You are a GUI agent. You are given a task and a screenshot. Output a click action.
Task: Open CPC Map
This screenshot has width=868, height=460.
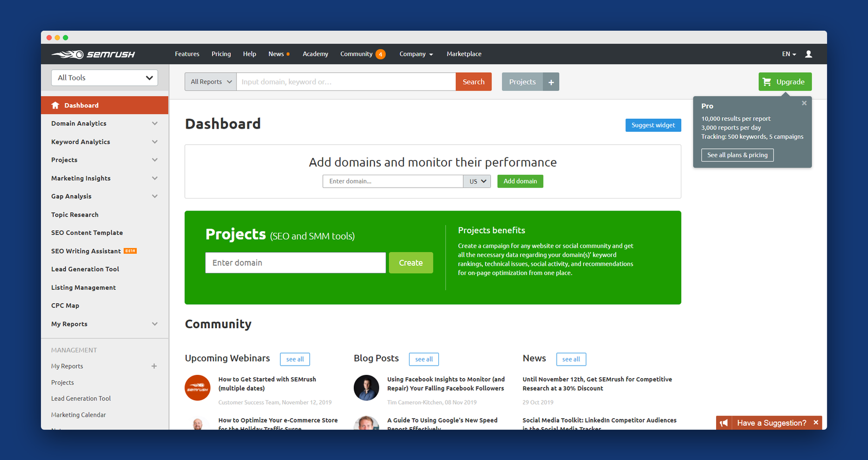click(65, 306)
